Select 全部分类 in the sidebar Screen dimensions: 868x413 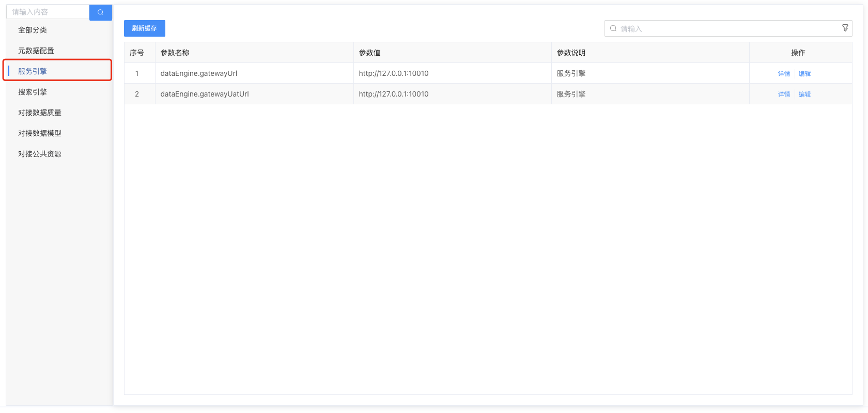point(33,30)
